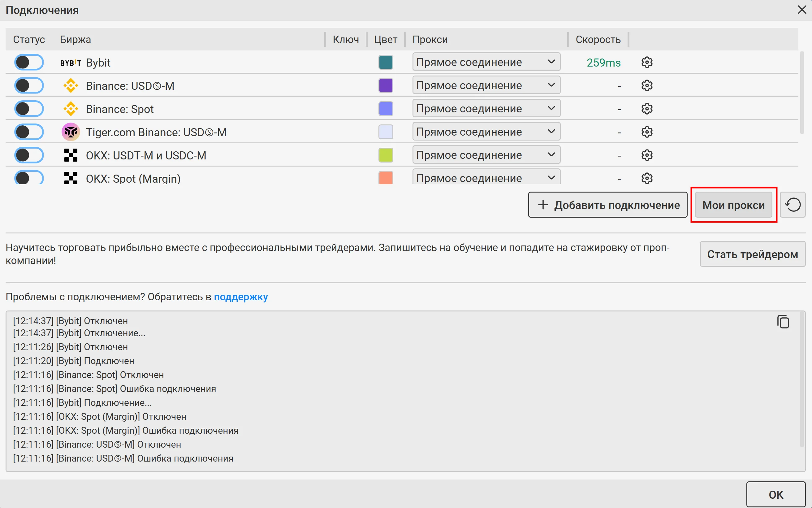
Task: Expand the Bybit proxy dropdown
Action: click(x=486, y=62)
